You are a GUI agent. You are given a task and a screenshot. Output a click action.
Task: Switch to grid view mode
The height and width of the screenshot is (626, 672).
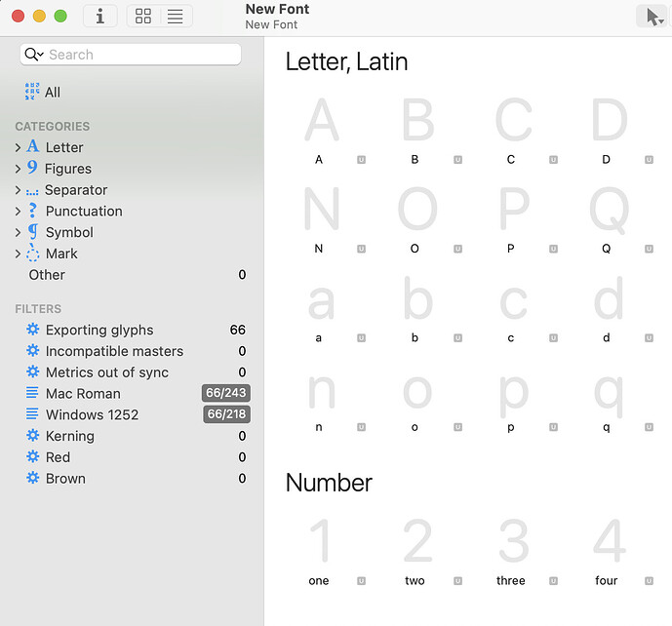tap(143, 16)
